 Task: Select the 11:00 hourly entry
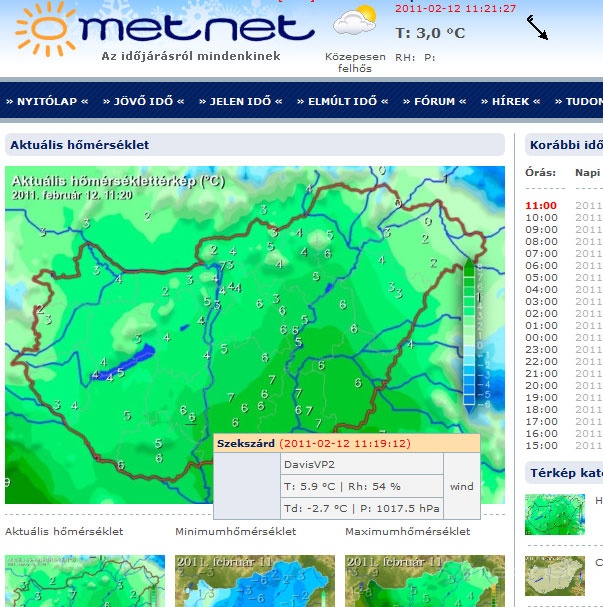click(x=541, y=205)
